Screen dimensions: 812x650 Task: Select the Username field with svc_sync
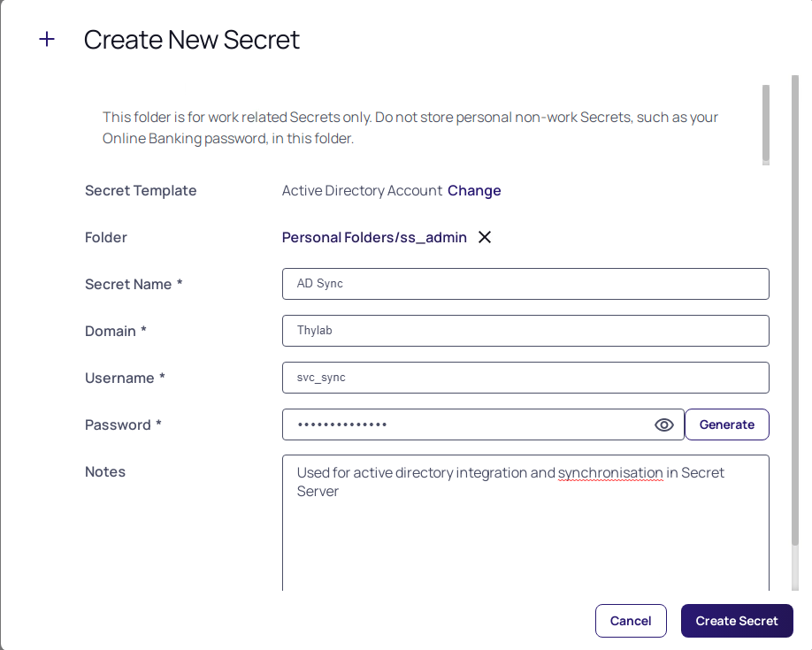525,378
